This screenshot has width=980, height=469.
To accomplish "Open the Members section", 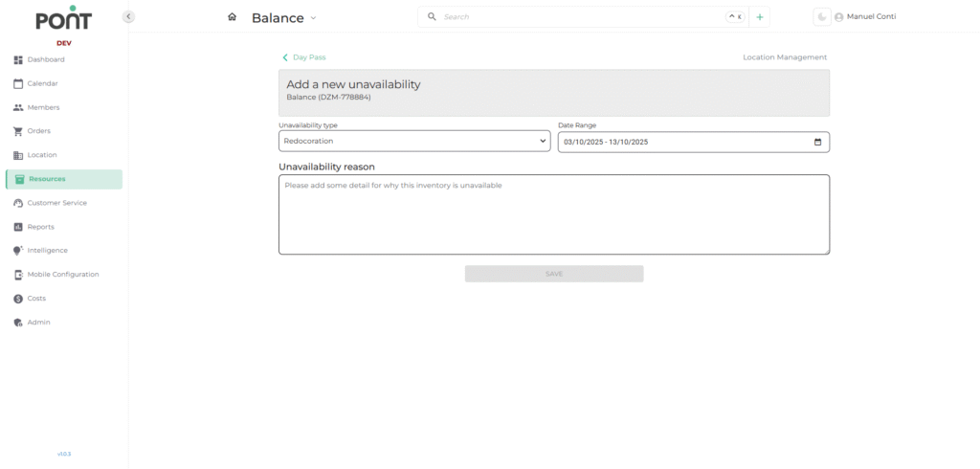I will click(x=43, y=107).
